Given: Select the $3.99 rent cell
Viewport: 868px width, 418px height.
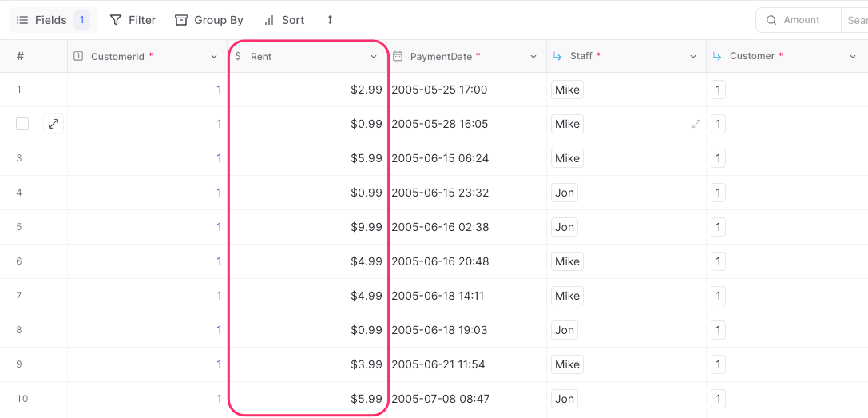Looking at the screenshot, I should coord(307,364).
